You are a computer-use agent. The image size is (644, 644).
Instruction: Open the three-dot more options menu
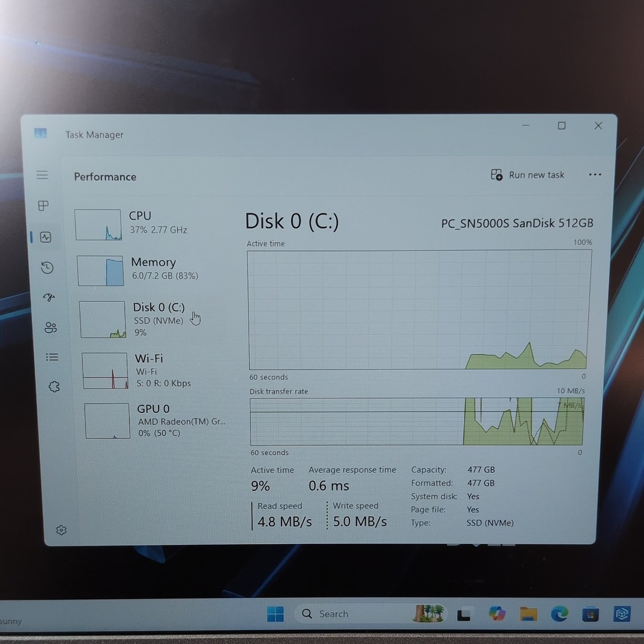tap(595, 175)
